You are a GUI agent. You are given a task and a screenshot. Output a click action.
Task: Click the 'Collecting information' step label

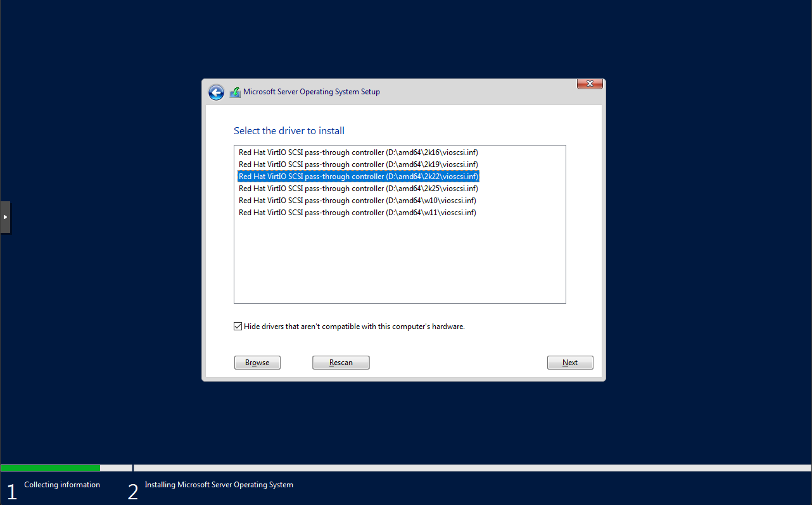62,485
